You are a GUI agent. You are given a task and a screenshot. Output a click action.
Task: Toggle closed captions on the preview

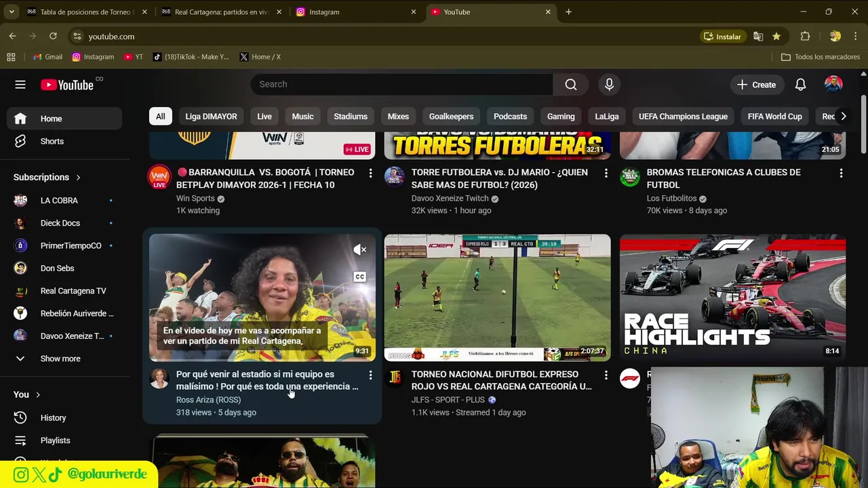[x=359, y=277]
